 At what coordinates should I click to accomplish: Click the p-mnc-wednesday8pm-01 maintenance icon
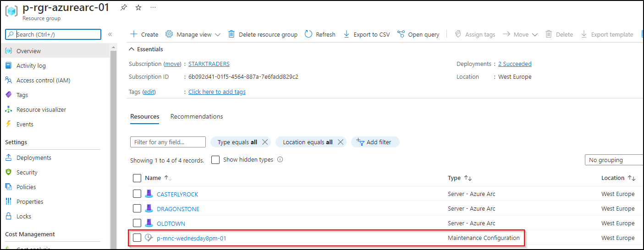click(149, 238)
